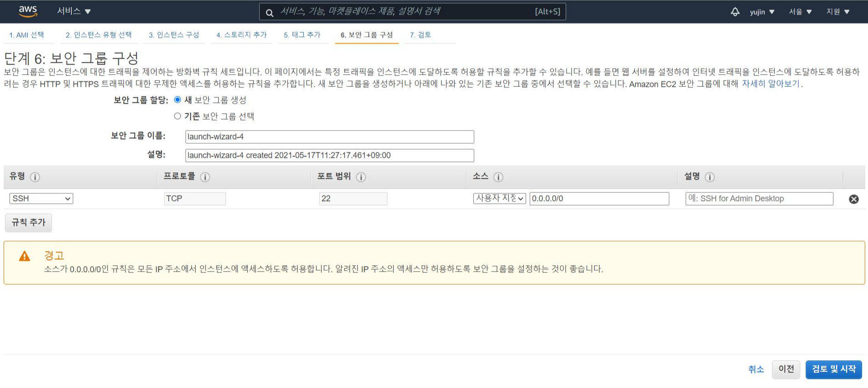The width and height of the screenshot is (868, 388).
Task: Click the rule description input field
Action: (x=759, y=198)
